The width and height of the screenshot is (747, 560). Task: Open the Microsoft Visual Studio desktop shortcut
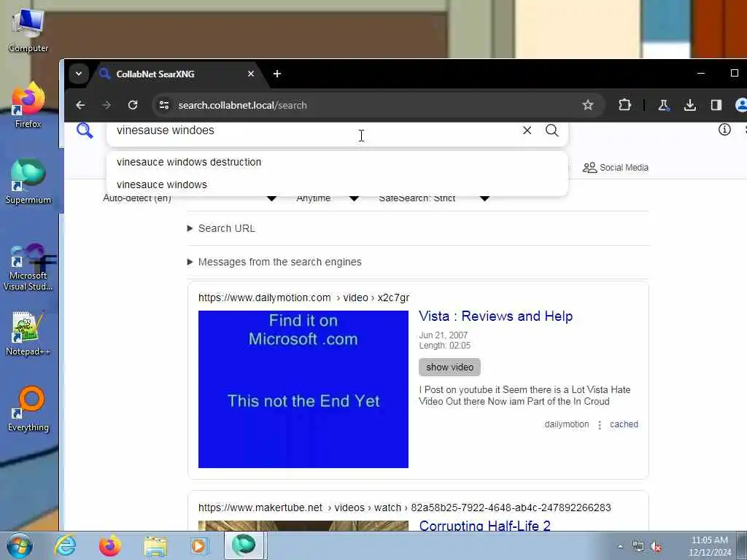[x=28, y=268]
